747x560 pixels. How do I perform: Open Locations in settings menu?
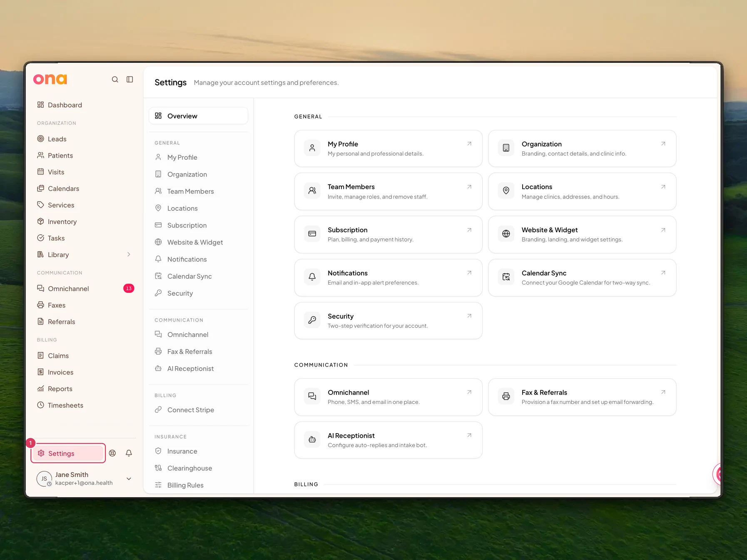click(199, 208)
